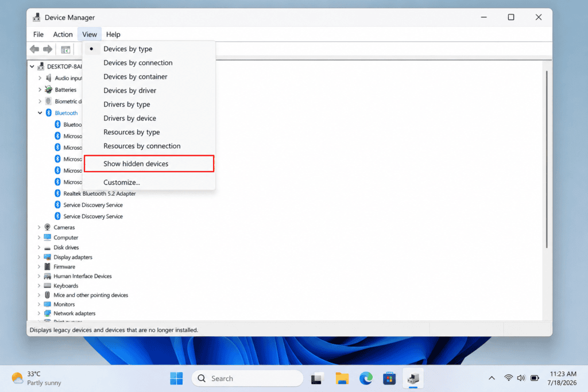The height and width of the screenshot is (392, 588).
Task: Click the Monitors category icon
Action: click(x=47, y=304)
